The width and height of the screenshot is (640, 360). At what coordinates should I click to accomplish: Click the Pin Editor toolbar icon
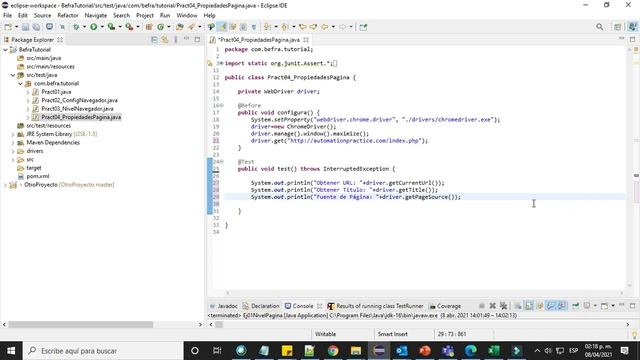click(363, 27)
